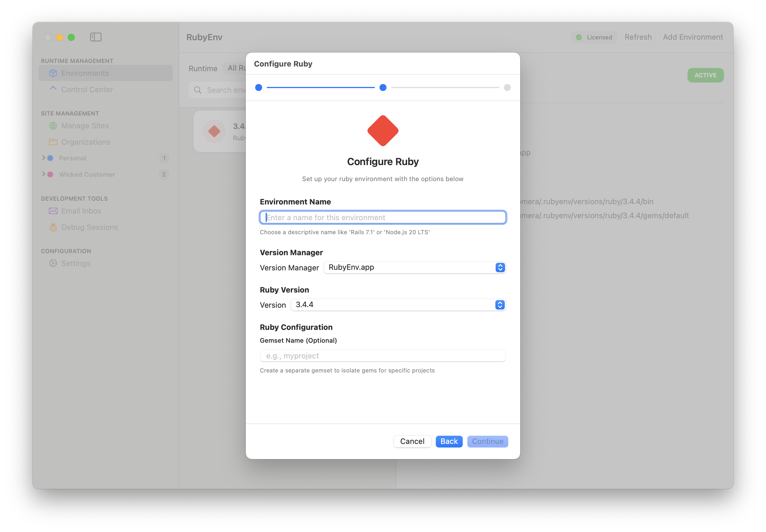
Task: Open the Version Manager dropdown
Action: pyautogui.click(x=415, y=268)
